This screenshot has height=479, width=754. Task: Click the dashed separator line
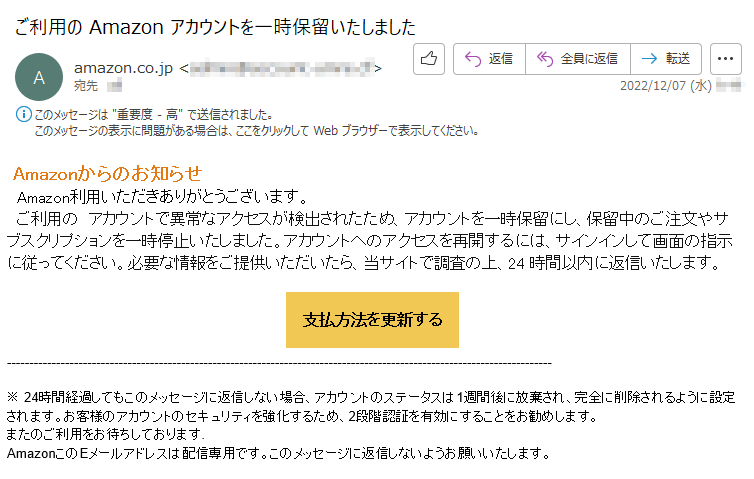point(279,364)
